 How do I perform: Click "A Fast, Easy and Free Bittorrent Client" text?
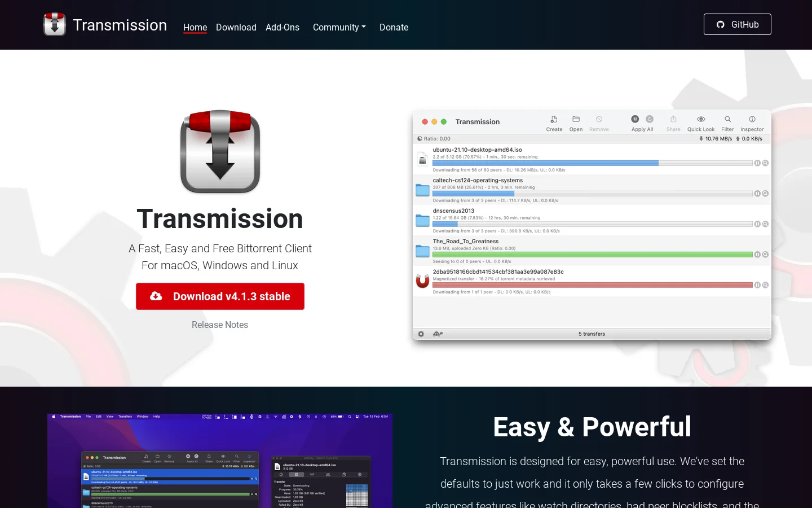click(x=220, y=248)
